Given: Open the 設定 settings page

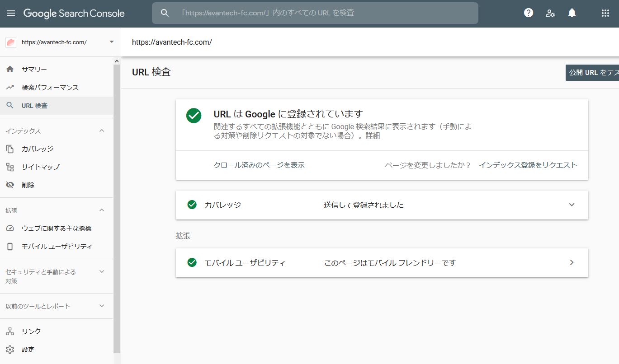Looking at the screenshot, I should 28,349.
